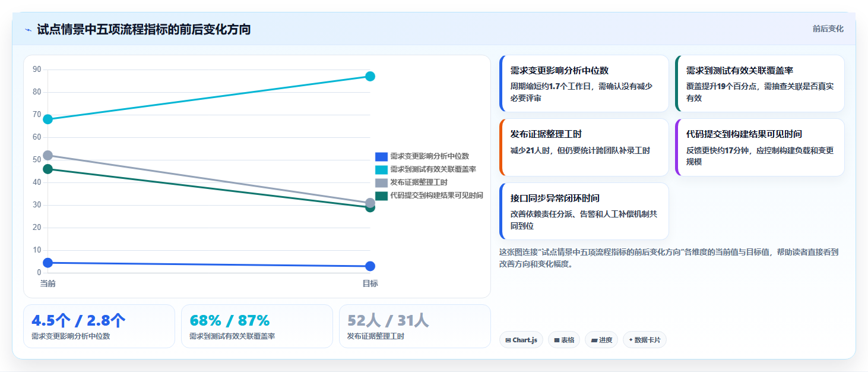Viewport: 868px width, 372px height.
Task: Click the cyan legend swatch for 需求到测试有效关联覆盖率
Action: point(381,169)
